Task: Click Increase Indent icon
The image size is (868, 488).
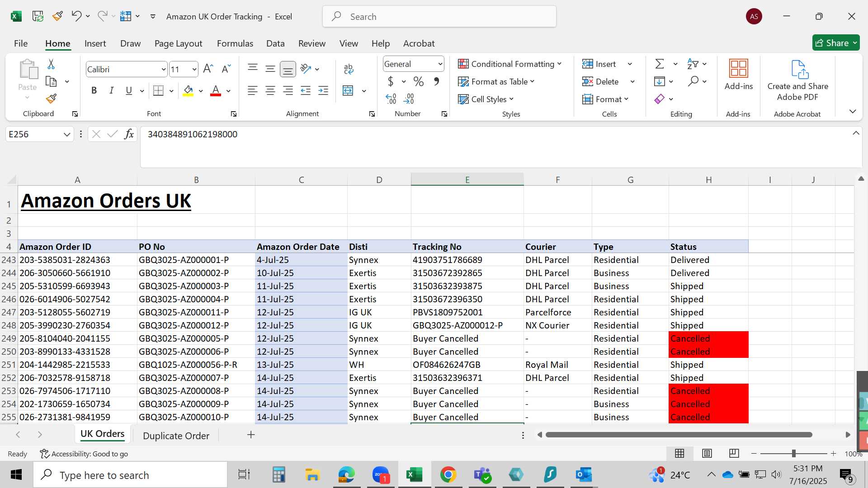Action: coord(323,90)
